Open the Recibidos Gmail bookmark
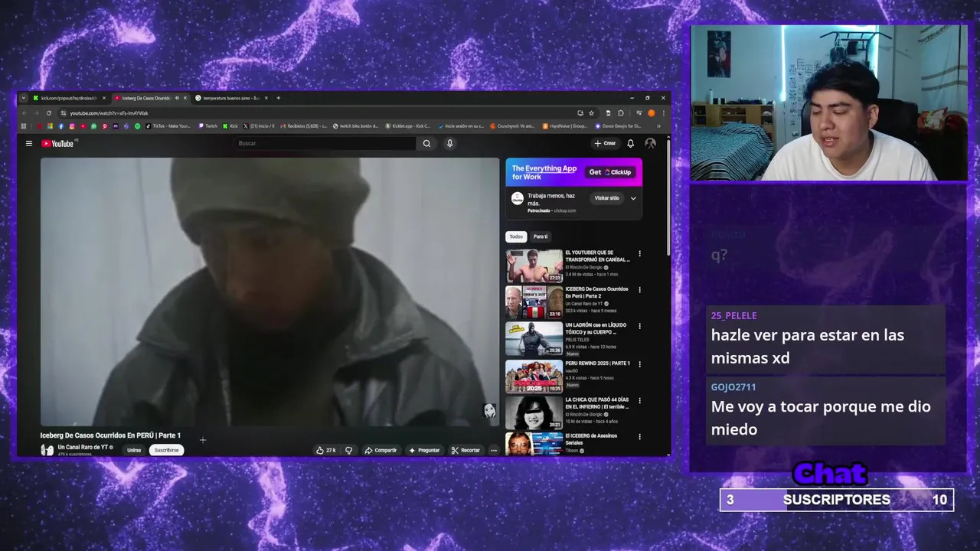 click(x=304, y=126)
